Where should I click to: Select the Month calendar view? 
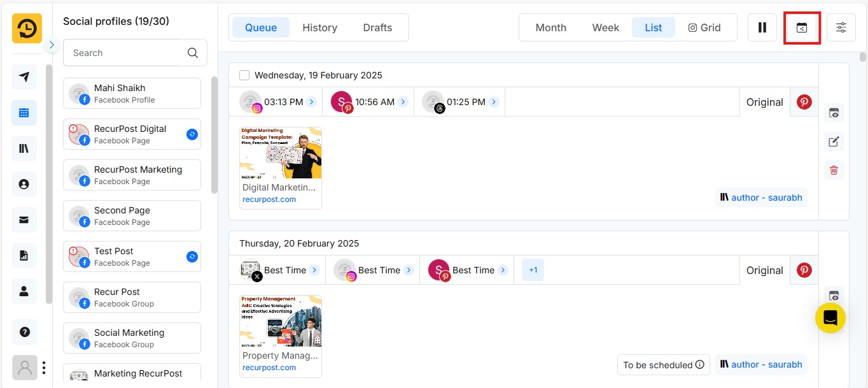coord(550,27)
